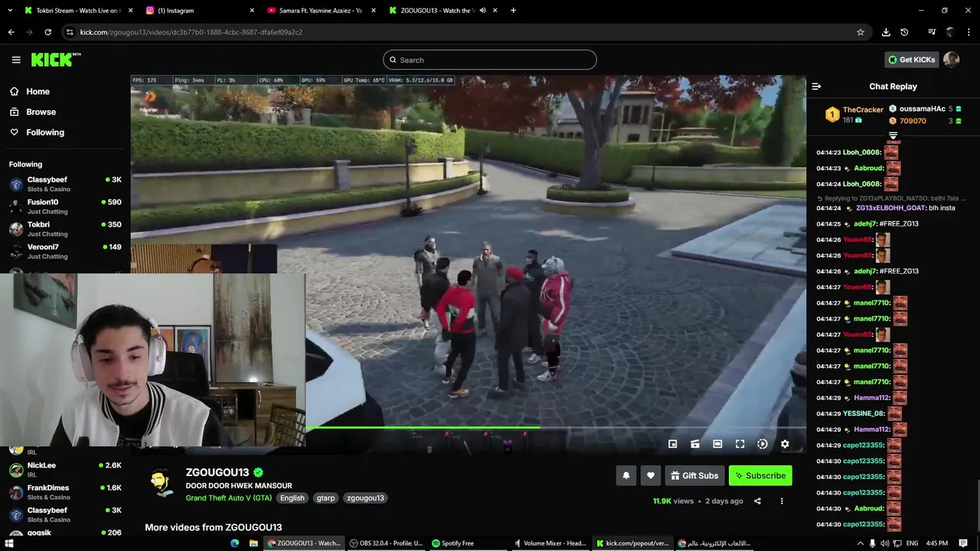Click the ZGOUGOU13 channel avatar

[161, 484]
